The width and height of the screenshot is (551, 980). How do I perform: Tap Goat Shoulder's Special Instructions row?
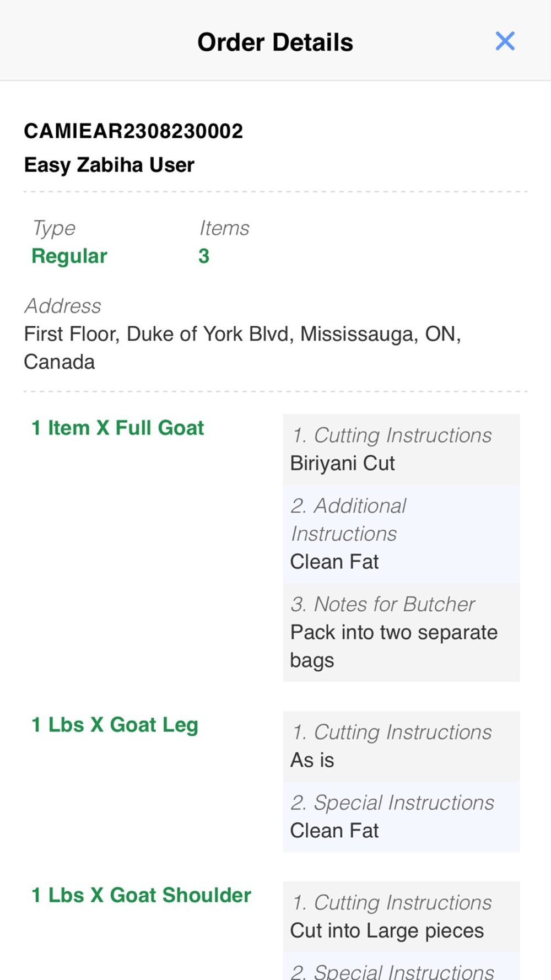392,970
